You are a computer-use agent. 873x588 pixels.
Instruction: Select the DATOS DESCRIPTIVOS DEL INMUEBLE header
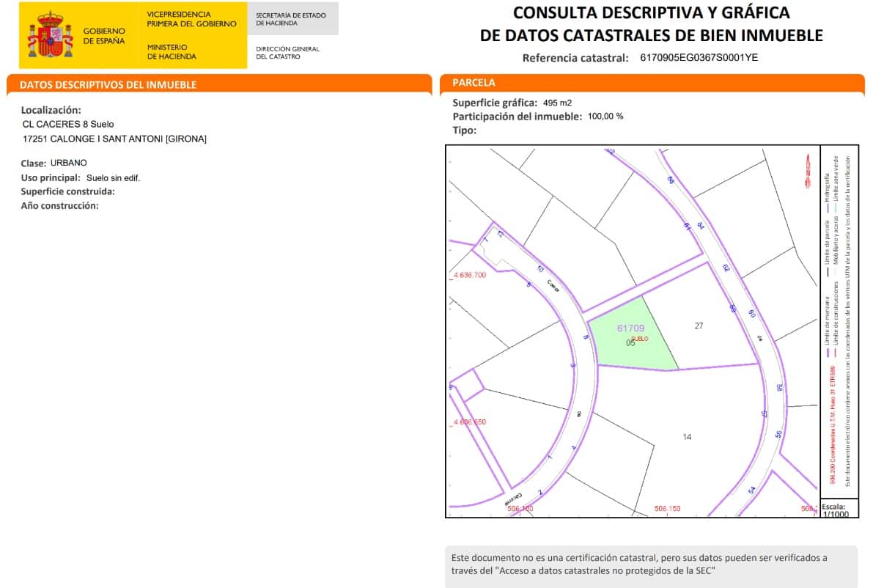pyautogui.click(x=108, y=85)
